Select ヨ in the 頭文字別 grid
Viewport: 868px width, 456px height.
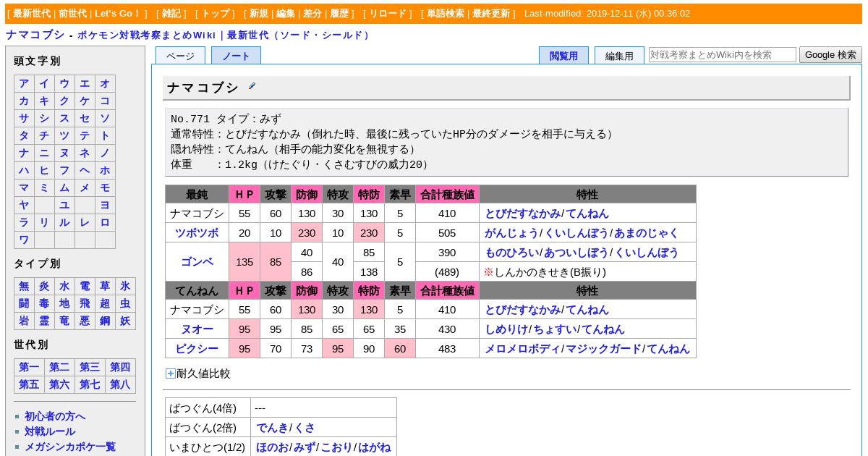click(105, 205)
